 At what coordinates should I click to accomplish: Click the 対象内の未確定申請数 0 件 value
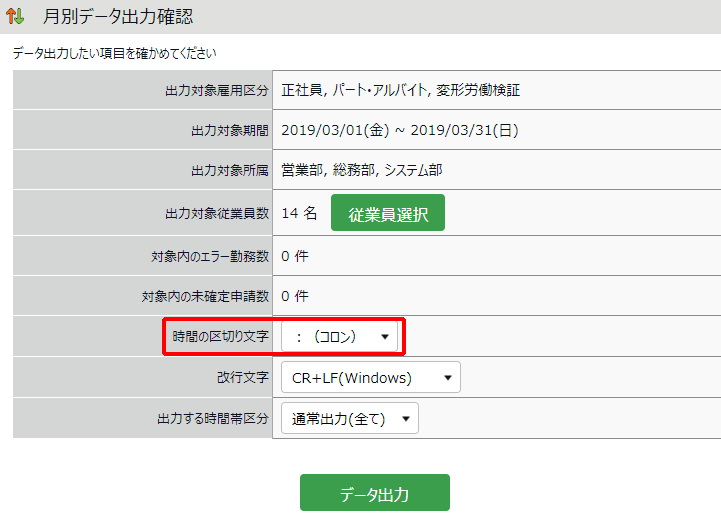click(x=295, y=296)
